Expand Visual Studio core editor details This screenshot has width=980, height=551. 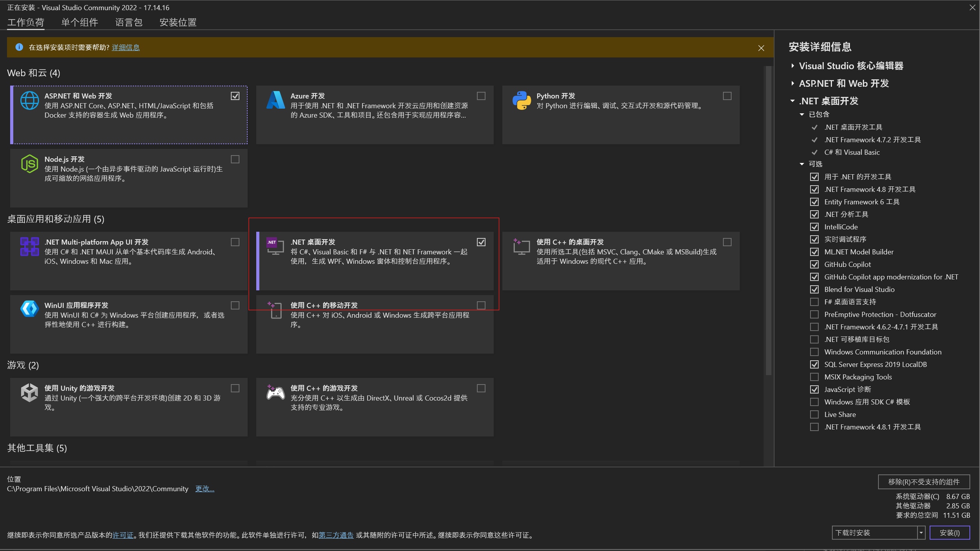click(793, 66)
